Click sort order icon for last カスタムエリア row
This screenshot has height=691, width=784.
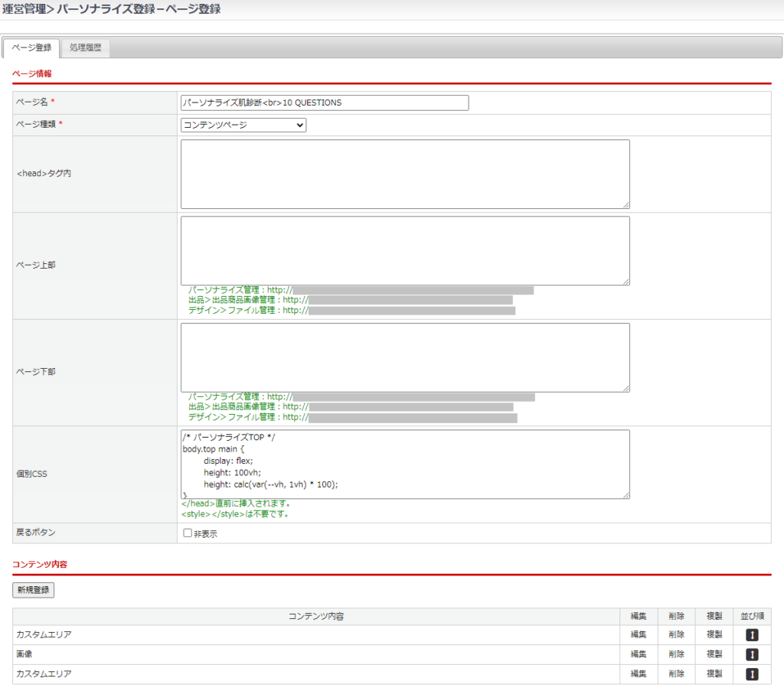tap(752, 674)
